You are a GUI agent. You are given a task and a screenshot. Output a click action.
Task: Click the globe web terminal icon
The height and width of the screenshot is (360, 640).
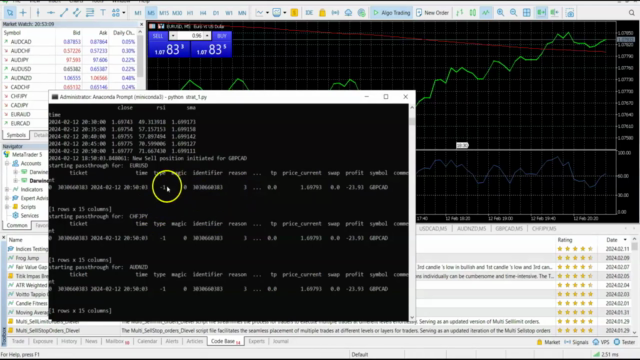click(x=362, y=13)
